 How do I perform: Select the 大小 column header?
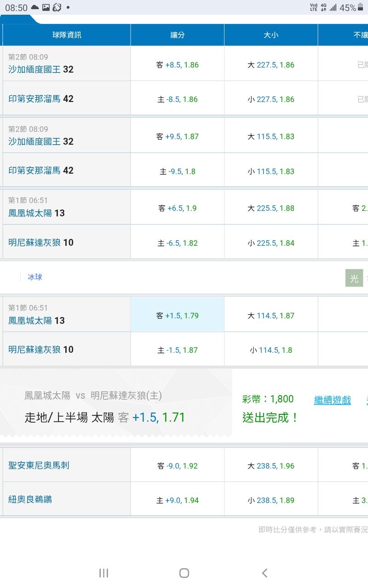(x=271, y=35)
